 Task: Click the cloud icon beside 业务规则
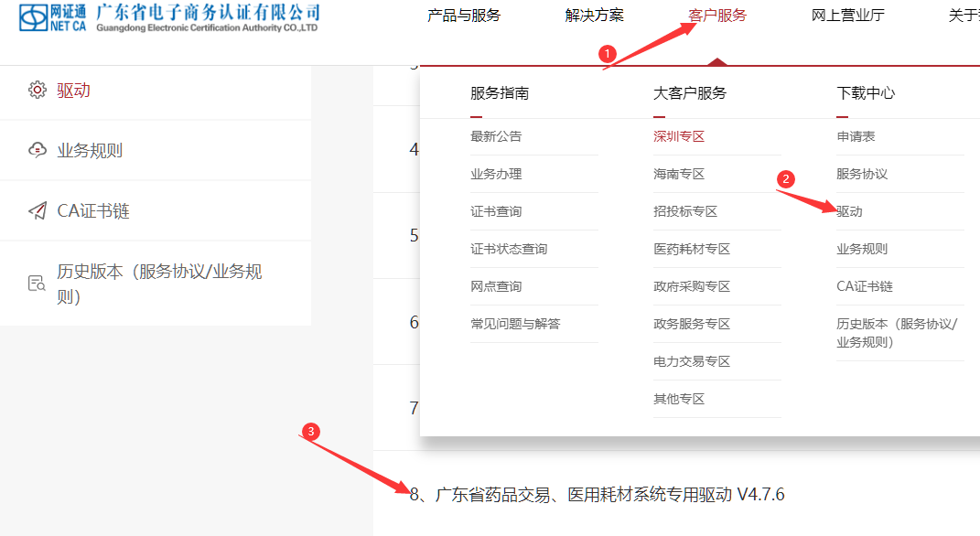pyautogui.click(x=38, y=150)
